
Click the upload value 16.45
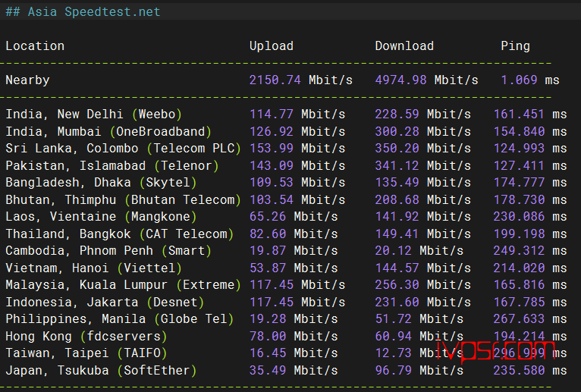[268, 353]
